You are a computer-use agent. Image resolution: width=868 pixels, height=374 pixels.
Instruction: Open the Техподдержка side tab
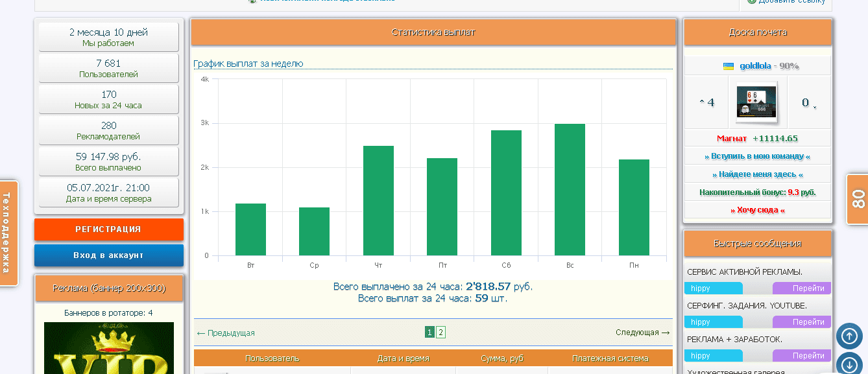coord(8,233)
